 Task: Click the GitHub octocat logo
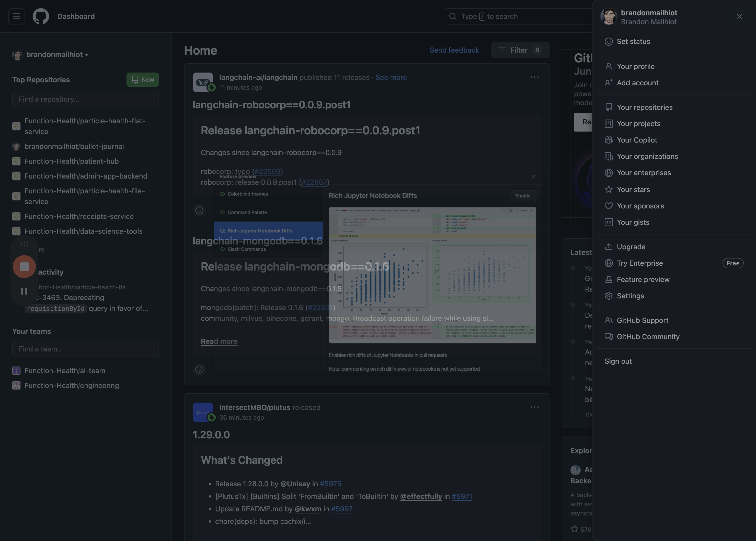(x=41, y=16)
